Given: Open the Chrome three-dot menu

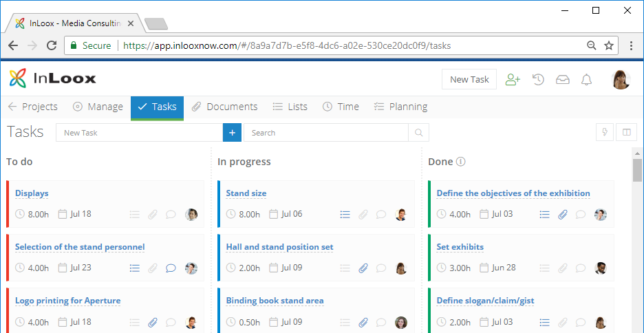Looking at the screenshot, I should tap(631, 45).
